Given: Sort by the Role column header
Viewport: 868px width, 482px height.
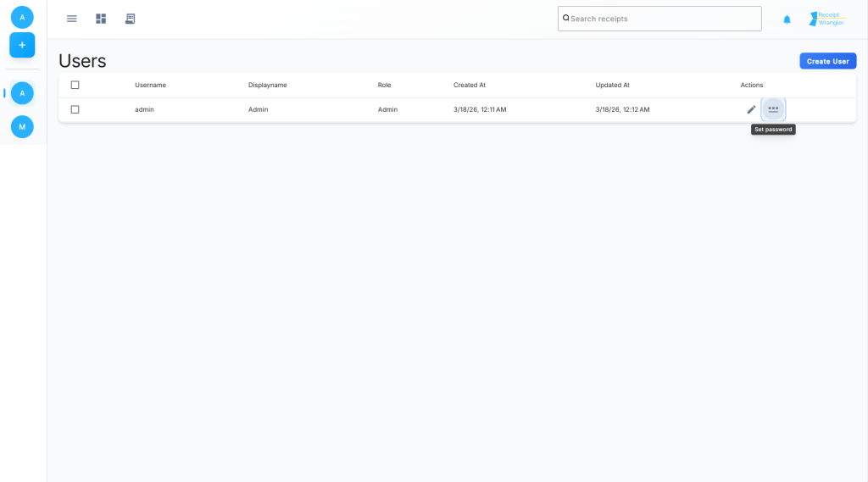Looking at the screenshot, I should point(384,85).
